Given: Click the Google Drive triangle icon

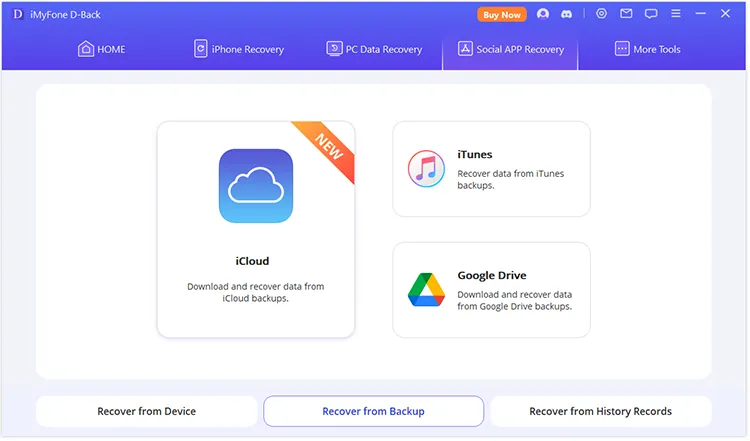Looking at the screenshot, I should [426, 289].
